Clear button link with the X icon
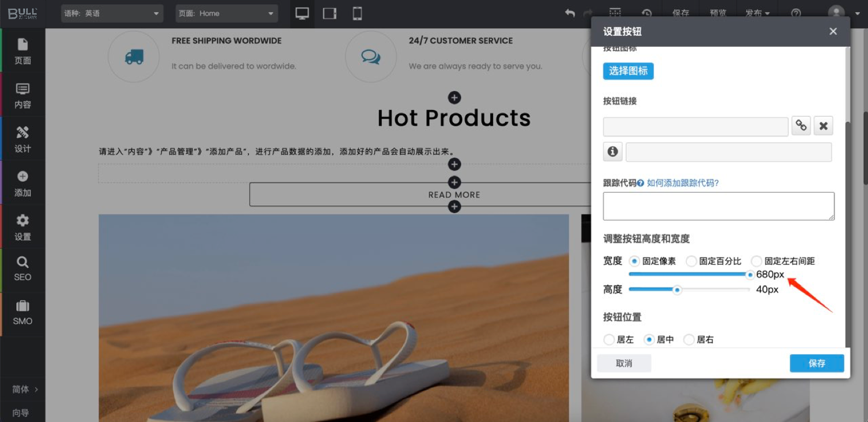Viewport: 868px width, 422px height. tap(823, 126)
